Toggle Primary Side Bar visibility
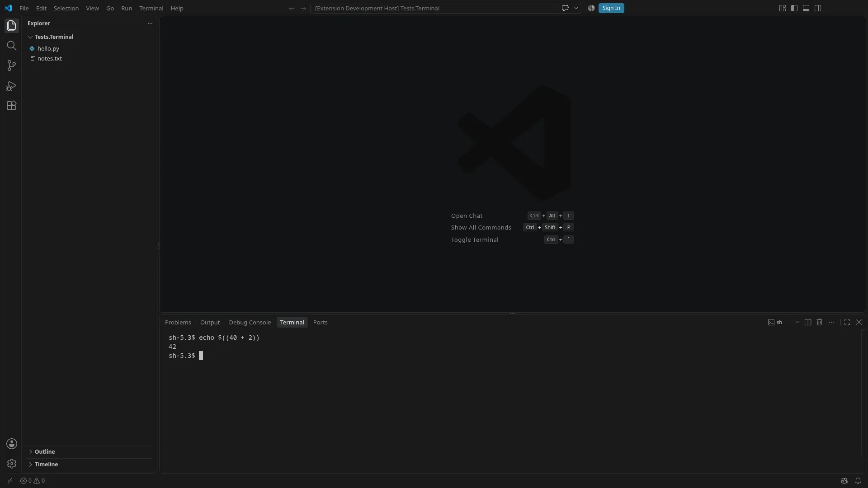Image resolution: width=868 pixels, height=488 pixels. (x=794, y=8)
